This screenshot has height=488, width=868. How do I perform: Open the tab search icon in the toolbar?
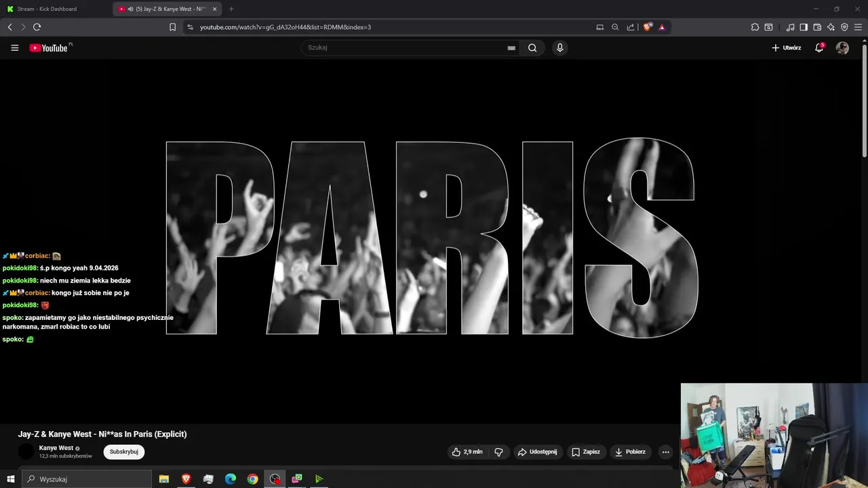pyautogui.click(x=768, y=27)
